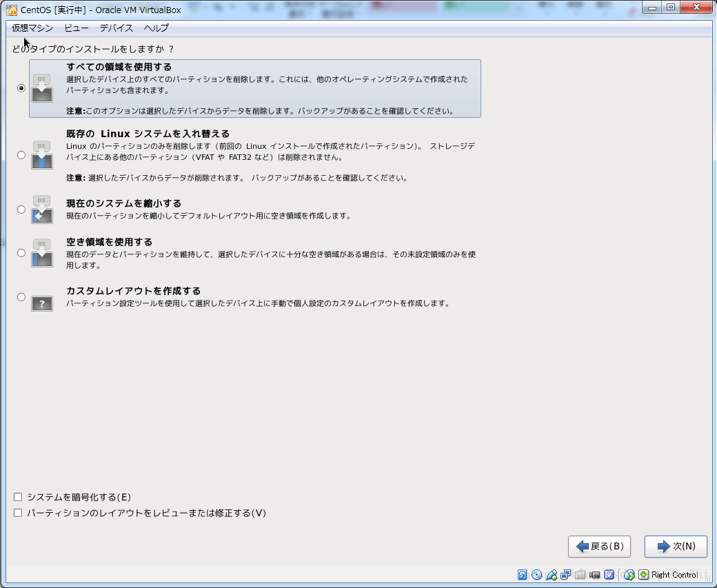Click the host key arrow icon
Image resolution: width=717 pixels, height=588 pixels.
coord(644,575)
